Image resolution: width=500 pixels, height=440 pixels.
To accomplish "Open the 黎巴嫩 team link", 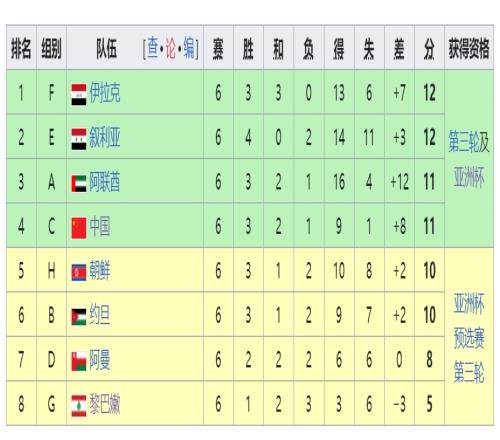I will [105, 404].
